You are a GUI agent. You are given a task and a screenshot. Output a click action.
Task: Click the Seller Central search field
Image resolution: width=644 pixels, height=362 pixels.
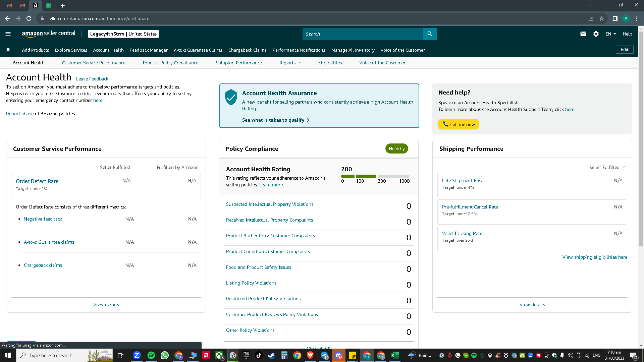click(x=363, y=34)
